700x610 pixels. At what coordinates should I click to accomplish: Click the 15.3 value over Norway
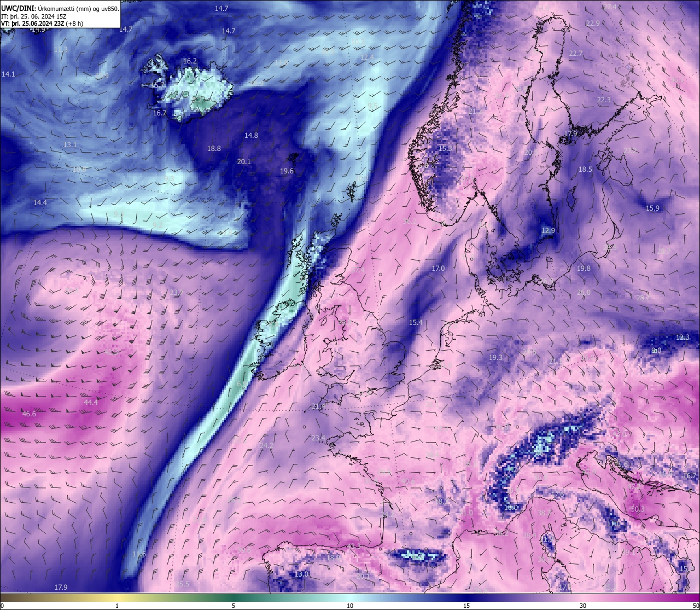coord(445,148)
